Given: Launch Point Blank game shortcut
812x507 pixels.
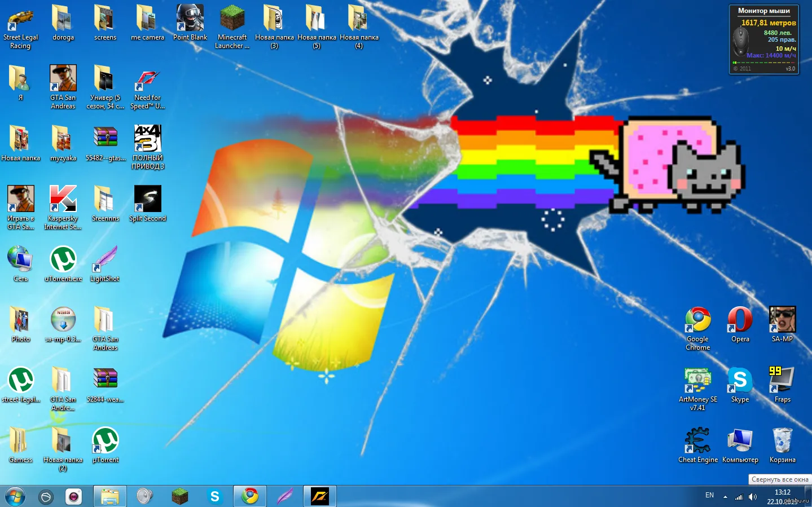Looking at the screenshot, I should pos(190,23).
